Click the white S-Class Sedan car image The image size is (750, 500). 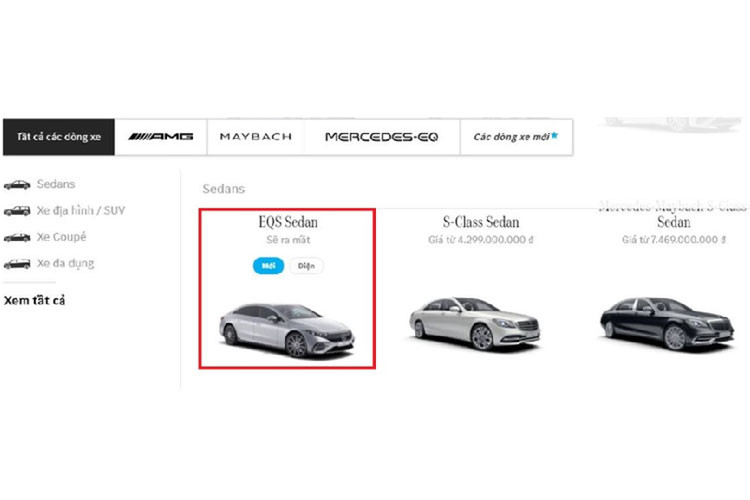474,322
